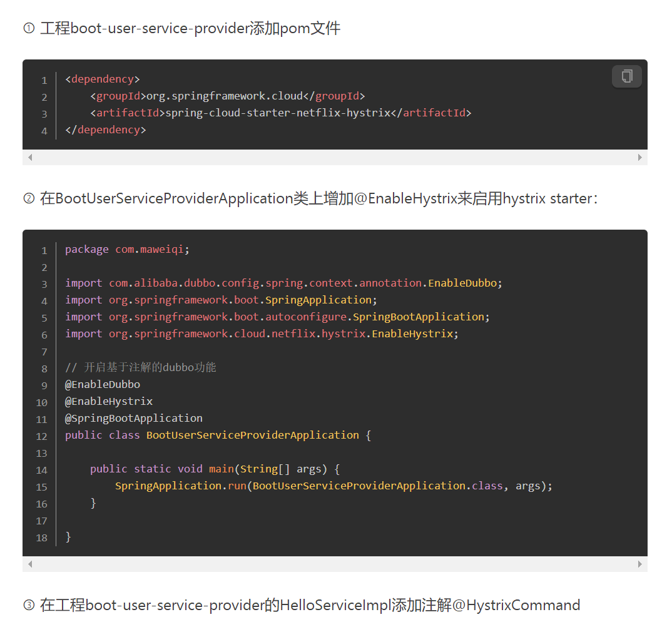Screen dimensions: 672x627
Task: Click left scroll arrow under pom code block
Action: coord(30,157)
